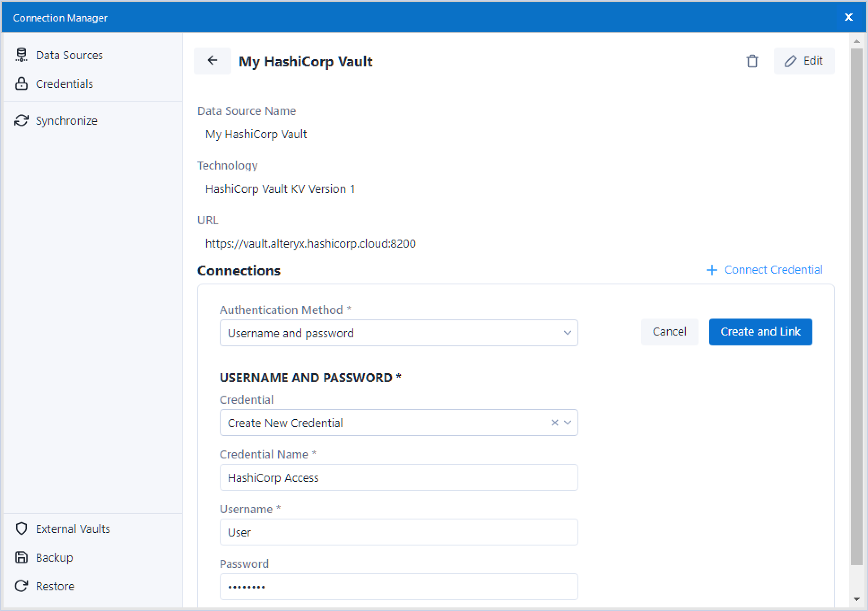Viewport: 868px width, 611px height.
Task: Click the Cancel button
Action: click(x=669, y=332)
